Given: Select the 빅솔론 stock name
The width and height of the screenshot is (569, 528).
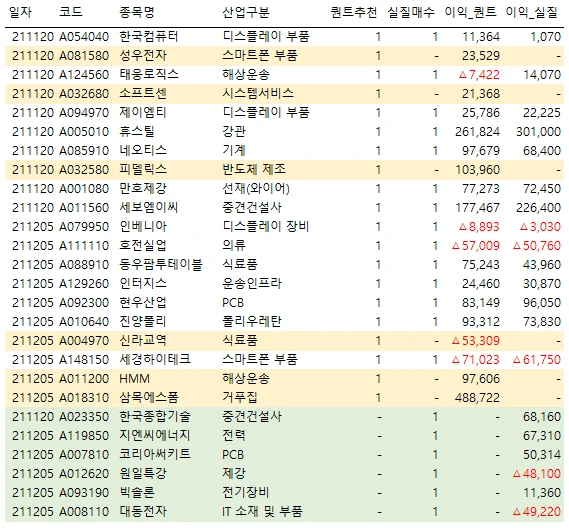Looking at the screenshot, I should click(137, 492).
